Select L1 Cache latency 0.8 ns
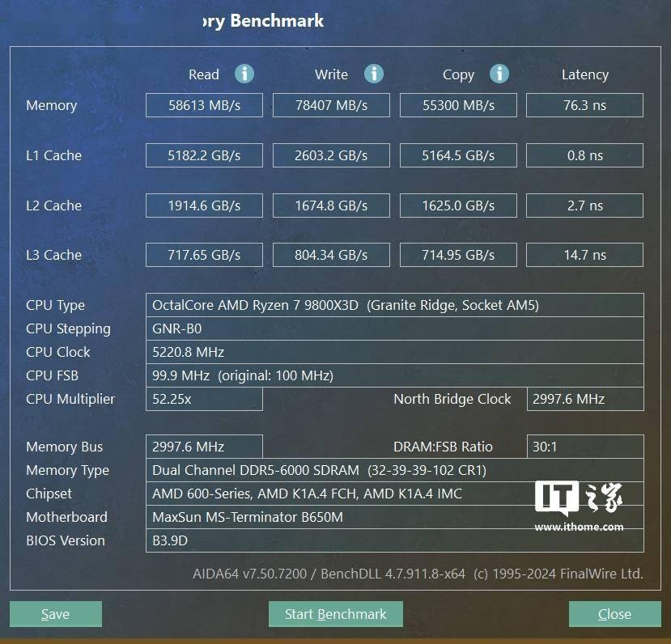Image resolution: width=671 pixels, height=644 pixels. point(584,155)
